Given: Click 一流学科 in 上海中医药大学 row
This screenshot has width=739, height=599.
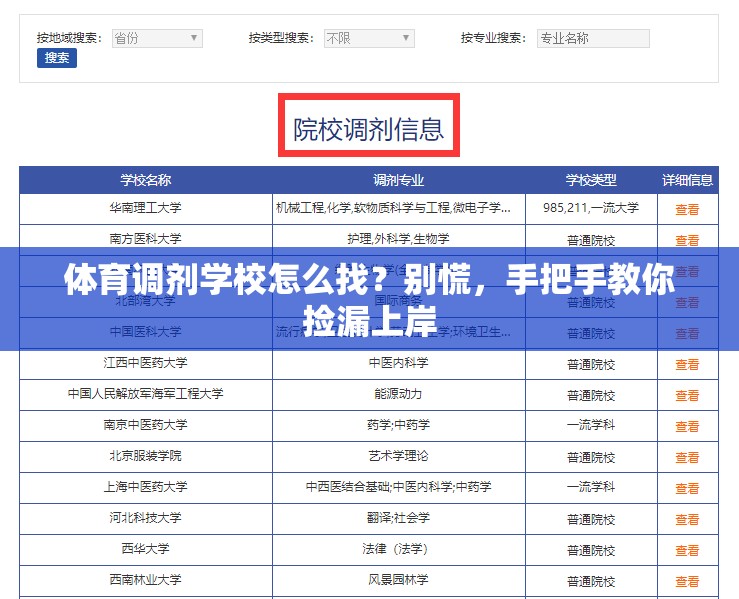Looking at the screenshot, I should click(x=591, y=487).
